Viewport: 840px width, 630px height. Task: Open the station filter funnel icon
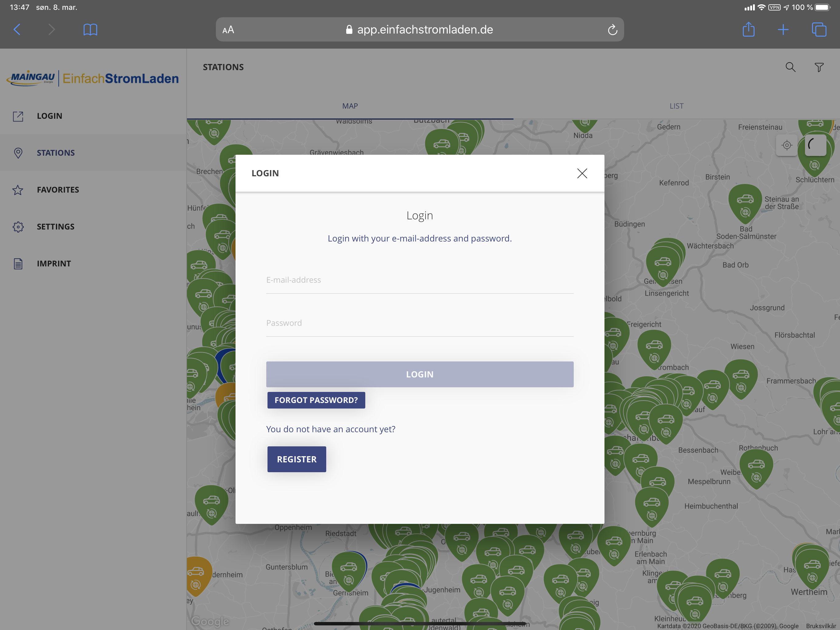point(819,67)
